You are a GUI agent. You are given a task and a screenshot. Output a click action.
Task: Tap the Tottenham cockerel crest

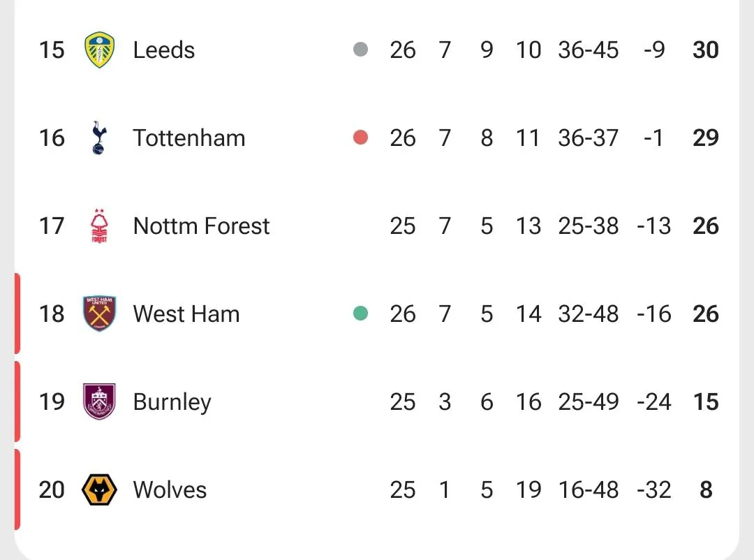99,138
